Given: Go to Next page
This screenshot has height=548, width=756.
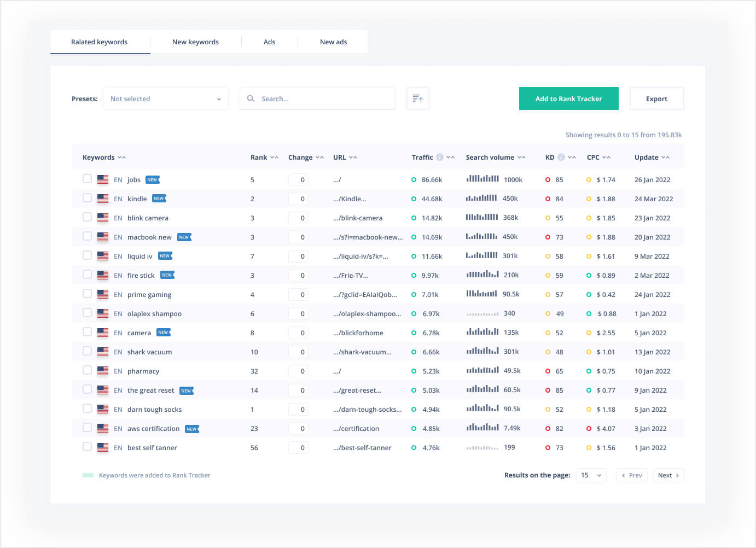Looking at the screenshot, I should [668, 475].
